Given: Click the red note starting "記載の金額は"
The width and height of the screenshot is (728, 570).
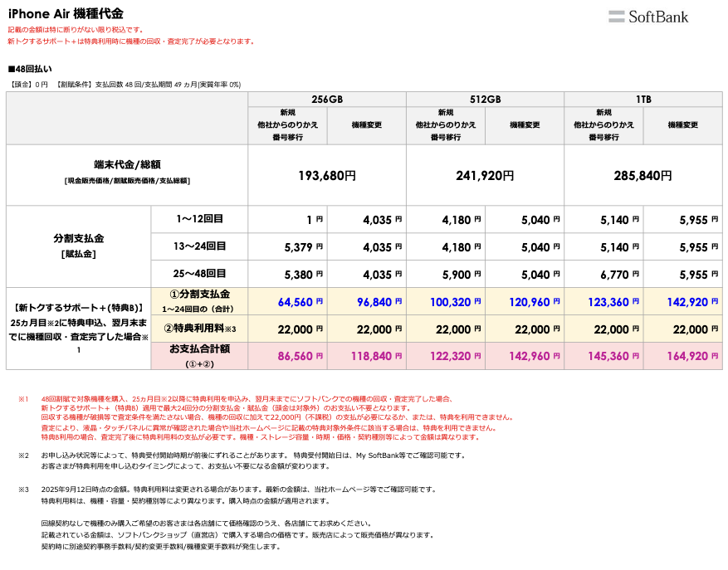Looking at the screenshot, I should pos(76,30).
